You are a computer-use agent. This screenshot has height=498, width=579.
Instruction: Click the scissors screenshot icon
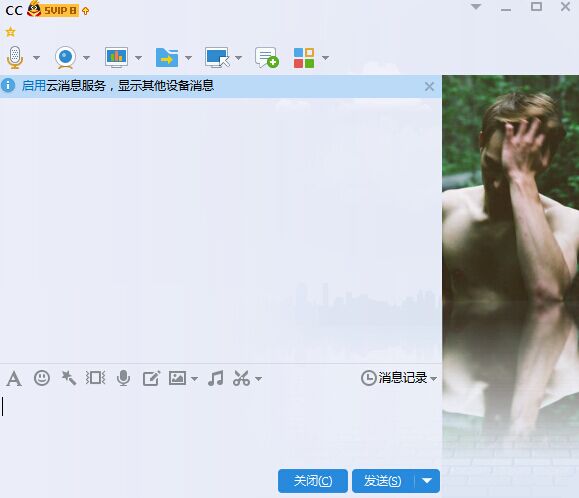point(241,378)
